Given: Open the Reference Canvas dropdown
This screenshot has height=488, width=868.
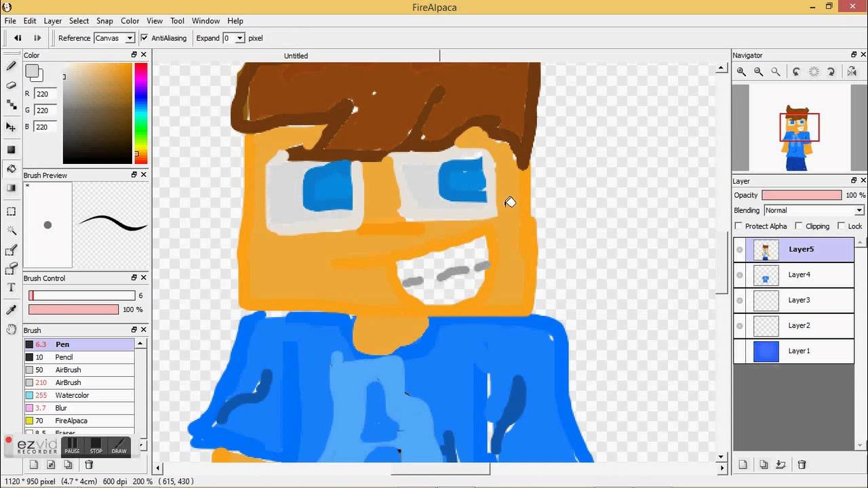Looking at the screenshot, I should (x=114, y=38).
